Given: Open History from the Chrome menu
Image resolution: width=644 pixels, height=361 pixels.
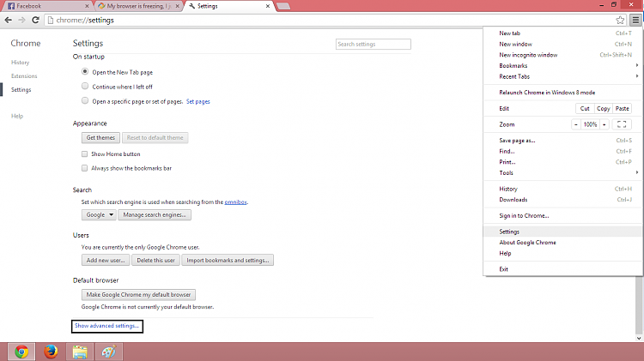Looking at the screenshot, I should (563, 189).
